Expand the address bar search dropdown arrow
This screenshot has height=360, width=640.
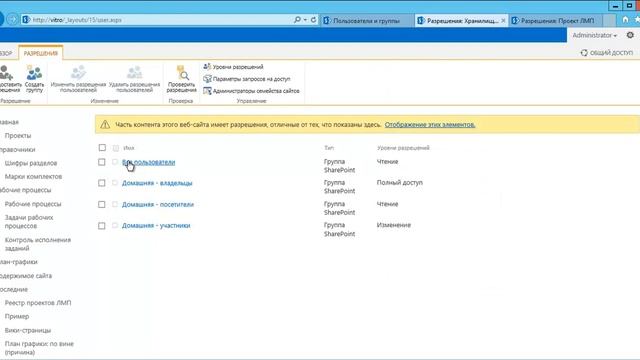(x=305, y=20)
